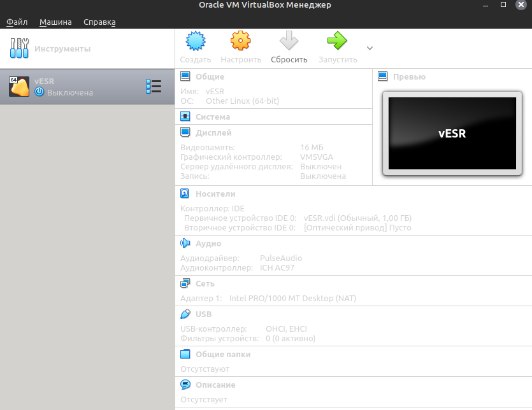The image size is (532, 410).
Task: Click the Сбросить down-arrow icon
Action: [x=289, y=41]
